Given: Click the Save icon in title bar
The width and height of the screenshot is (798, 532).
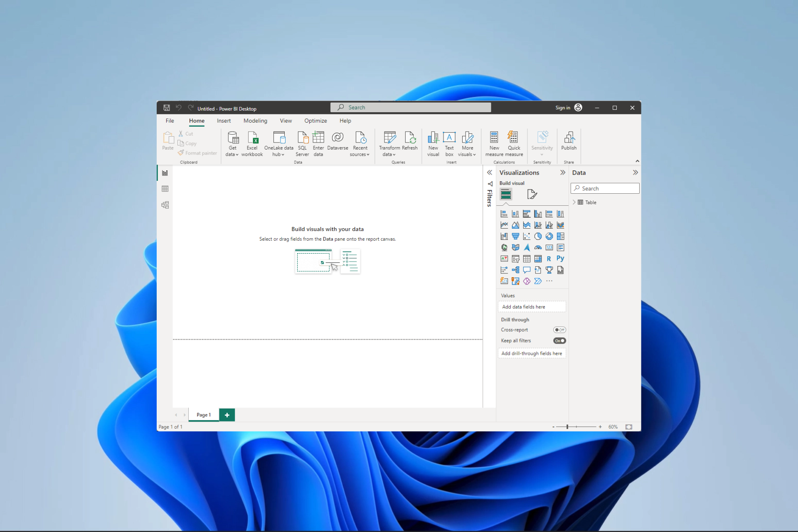Looking at the screenshot, I should pos(167,108).
